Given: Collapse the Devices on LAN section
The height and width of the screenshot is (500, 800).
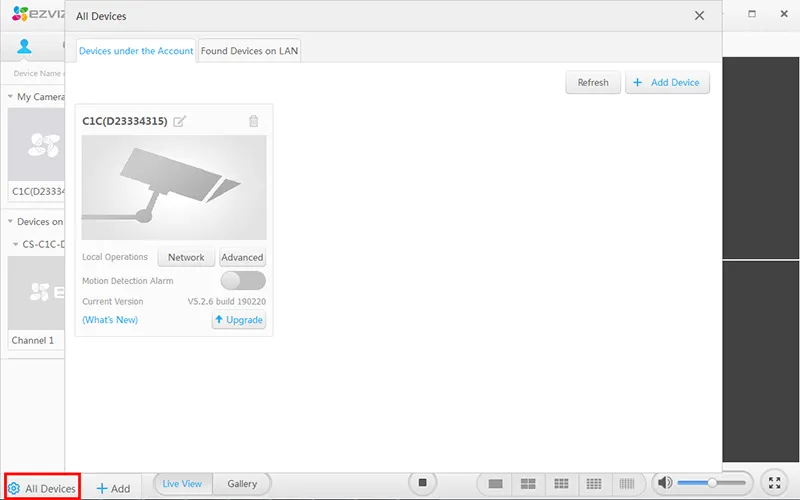Looking at the screenshot, I should coord(11,222).
